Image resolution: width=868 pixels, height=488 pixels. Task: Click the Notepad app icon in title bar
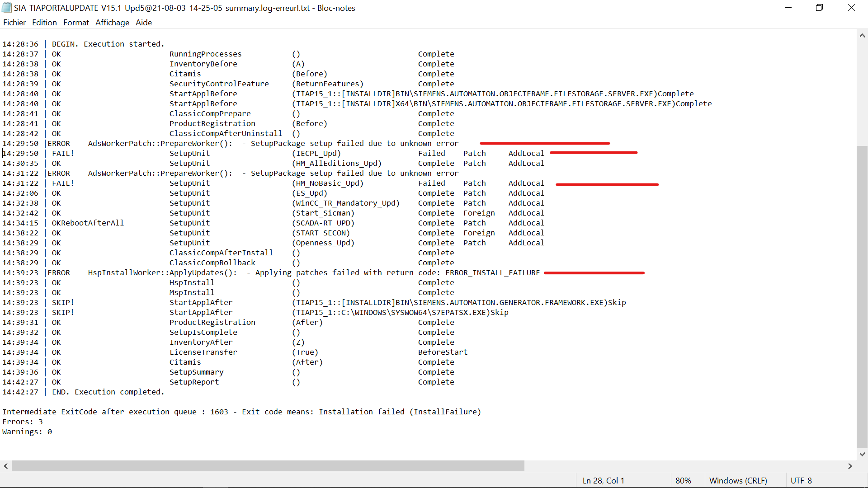[6, 8]
